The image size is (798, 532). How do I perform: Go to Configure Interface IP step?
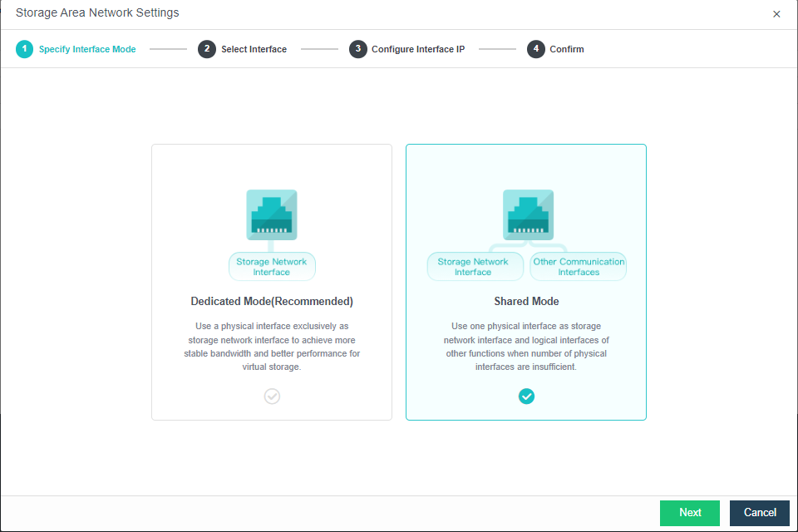(x=418, y=49)
